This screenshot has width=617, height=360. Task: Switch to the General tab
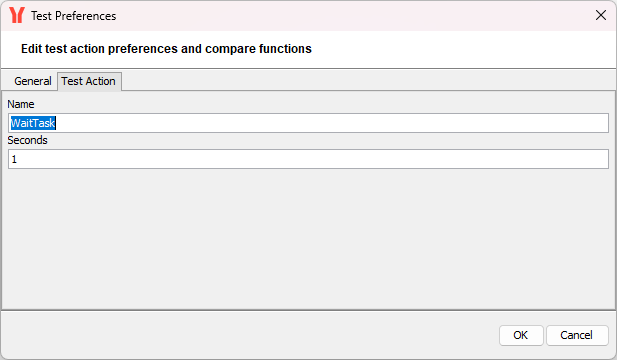(x=33, y=81)
